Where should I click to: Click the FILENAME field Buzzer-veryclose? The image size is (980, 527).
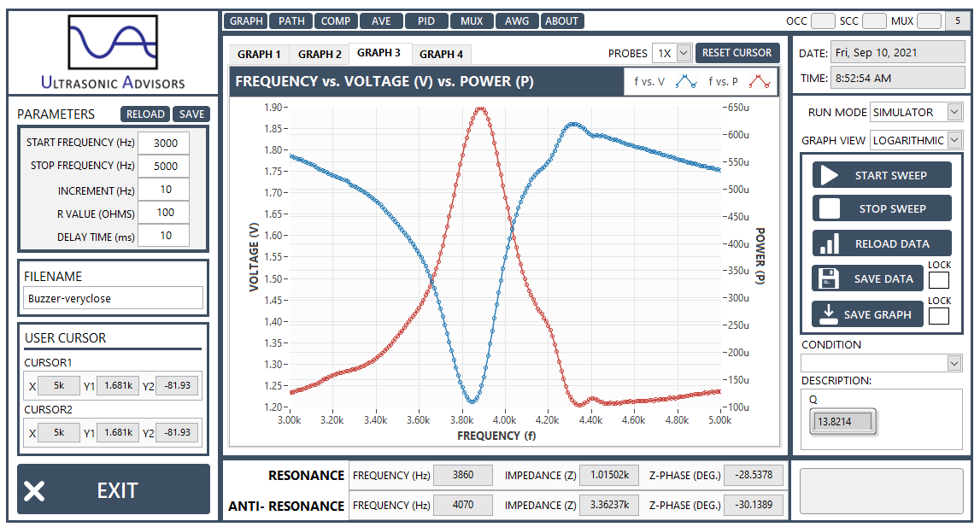click(113, 298)
